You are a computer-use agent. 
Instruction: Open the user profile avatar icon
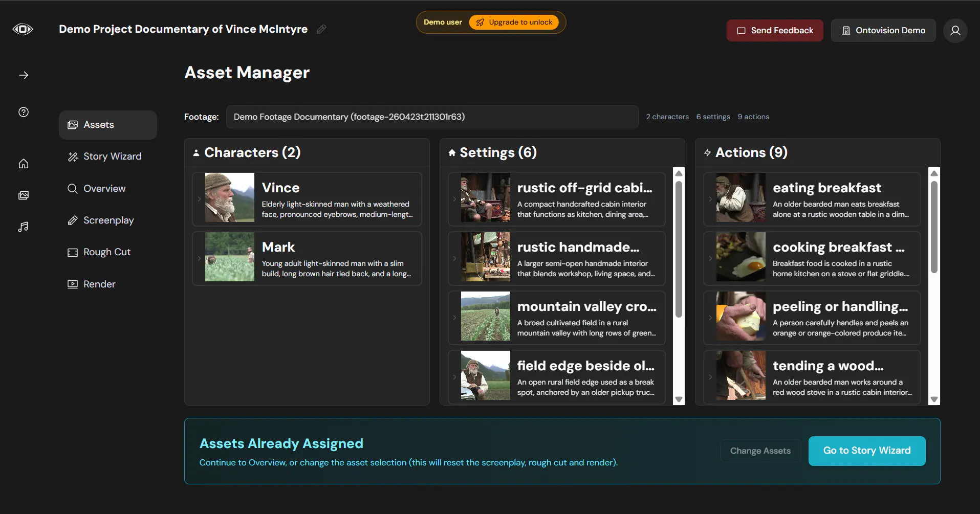point(955,31)
